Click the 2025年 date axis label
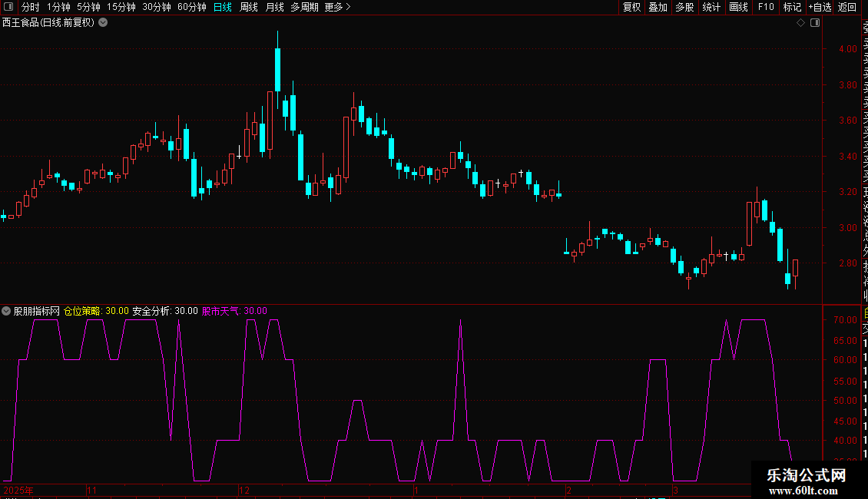The width and height of the screenshot is (868, 499). click(18, 490)
